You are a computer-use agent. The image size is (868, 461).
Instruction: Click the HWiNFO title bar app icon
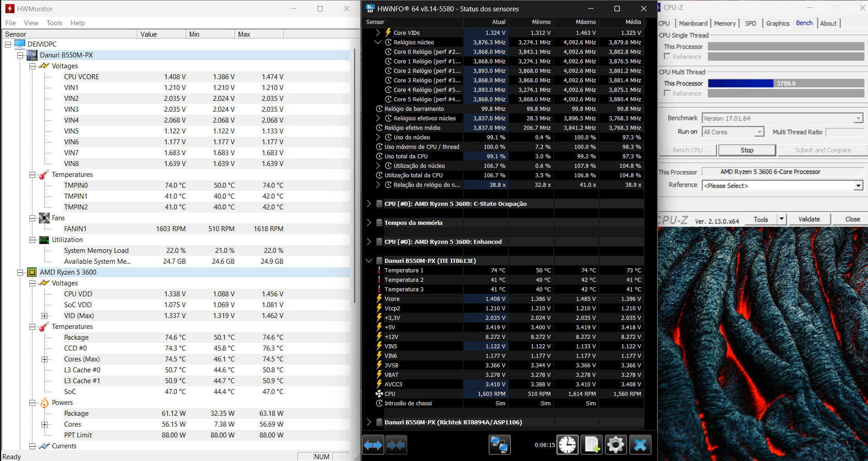(x=370, y=9)
